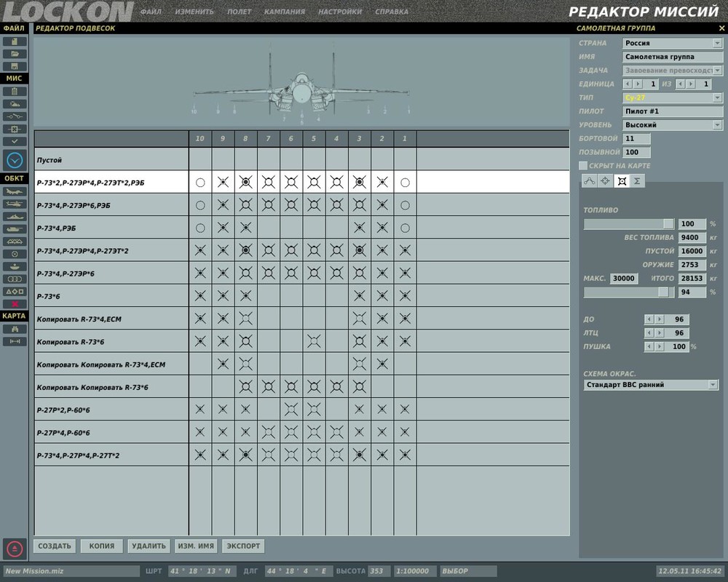Switch to the route waypoints tab icon
This screenshot has width=728, height=582.
[589, 181]
